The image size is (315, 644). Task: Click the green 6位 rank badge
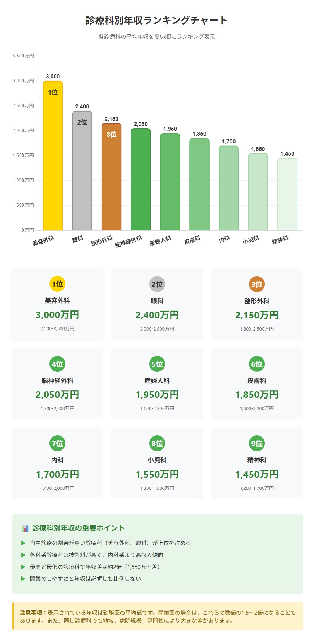pyautogui.click(x=257, y=364)
